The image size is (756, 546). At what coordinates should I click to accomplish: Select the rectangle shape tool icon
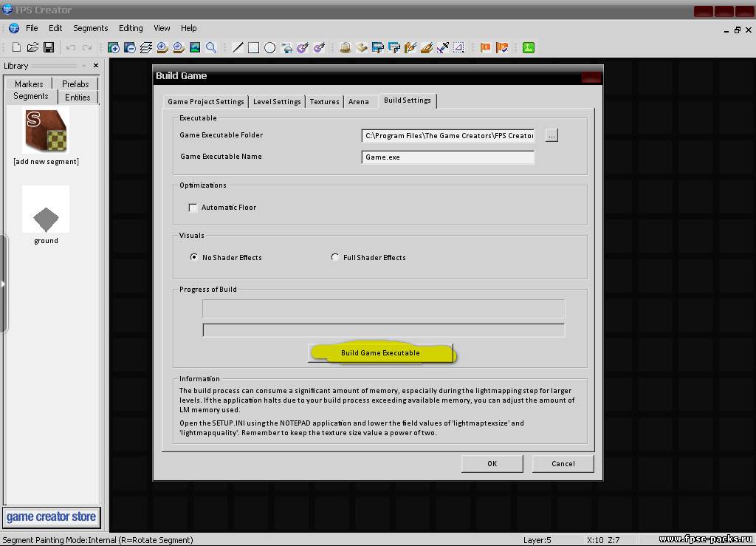(253, 47)
